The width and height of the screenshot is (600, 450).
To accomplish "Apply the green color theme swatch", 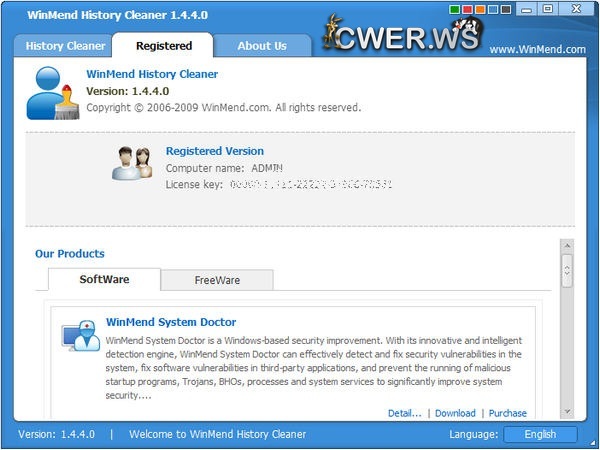I will click(x=454, y=10).
